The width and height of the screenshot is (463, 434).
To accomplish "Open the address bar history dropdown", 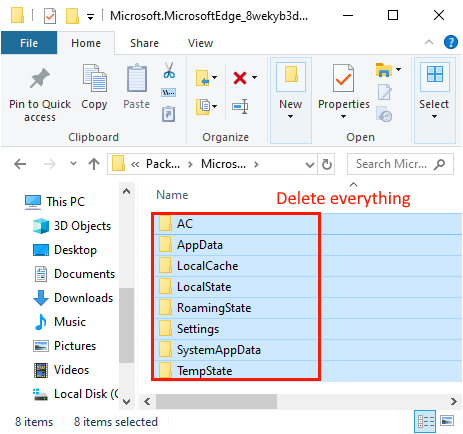I will coord(310,164).
